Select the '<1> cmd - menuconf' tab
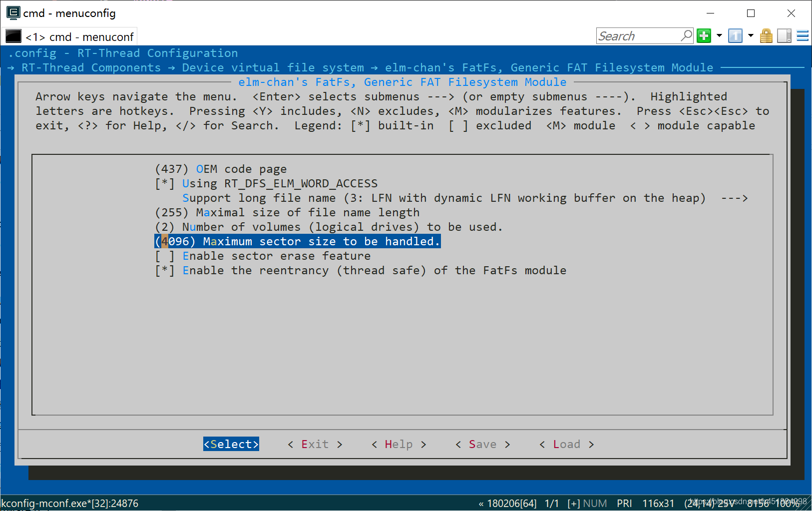The width and height of the screenshot is (812, 511). pos(69,36)
